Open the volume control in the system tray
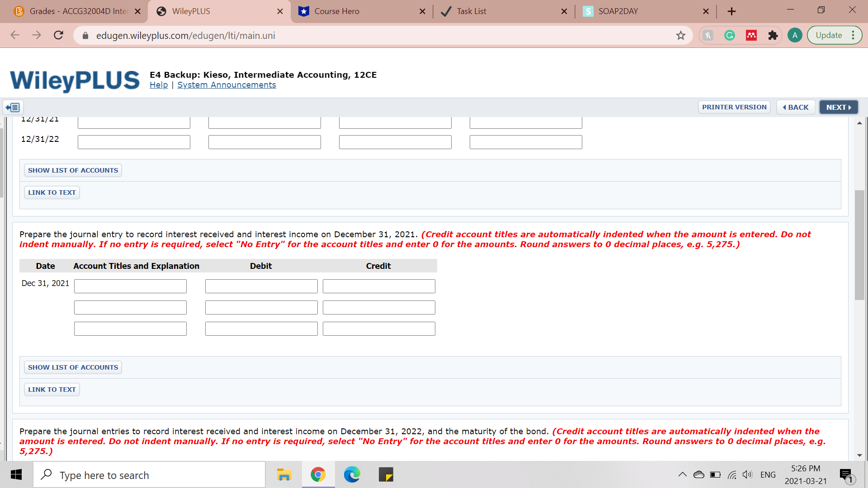This screenshot has width=868, height=488. (747, 474)
